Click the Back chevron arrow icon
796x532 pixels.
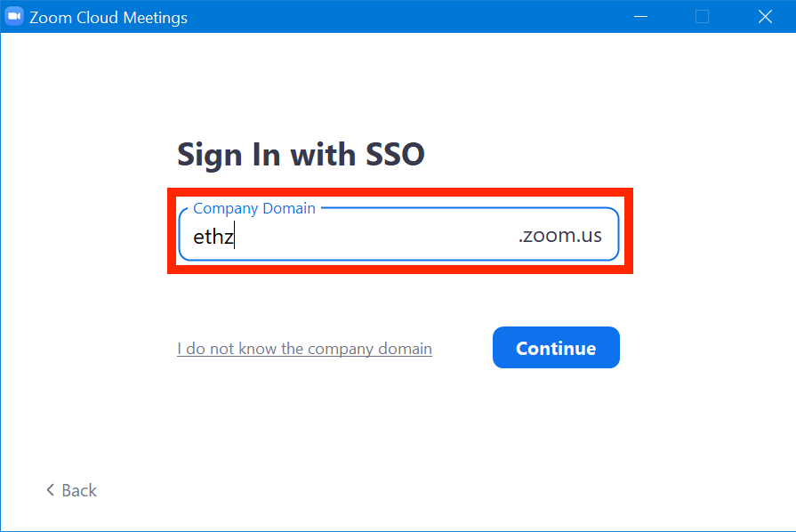[50, 490]
